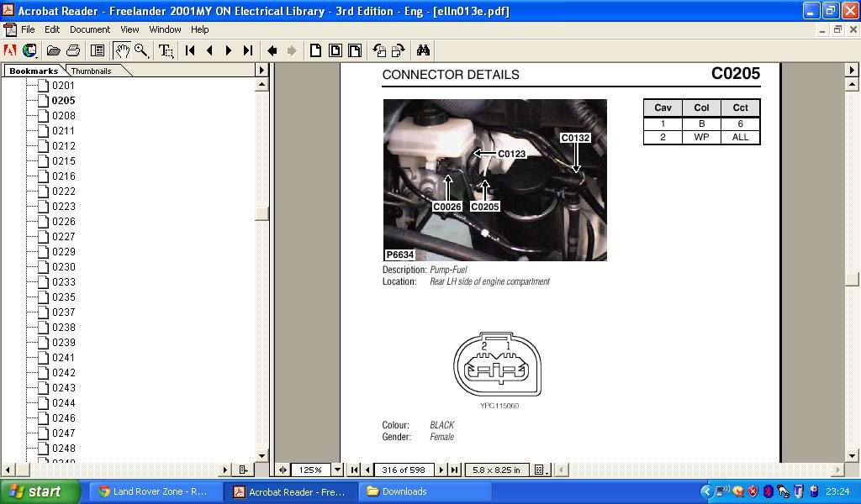Click the 5.8 x 8.25 in page size box

pos(496,470)
